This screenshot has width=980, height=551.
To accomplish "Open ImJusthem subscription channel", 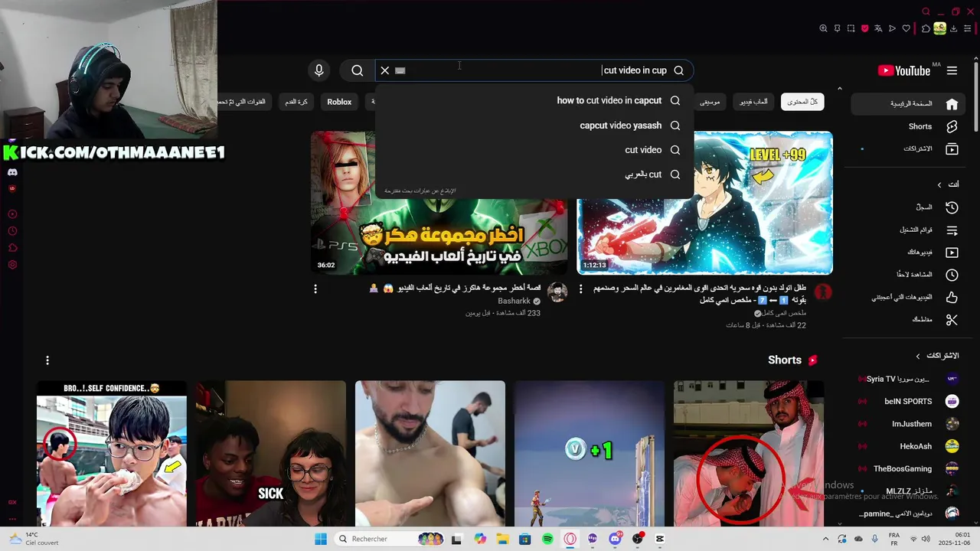I will 910,423.
